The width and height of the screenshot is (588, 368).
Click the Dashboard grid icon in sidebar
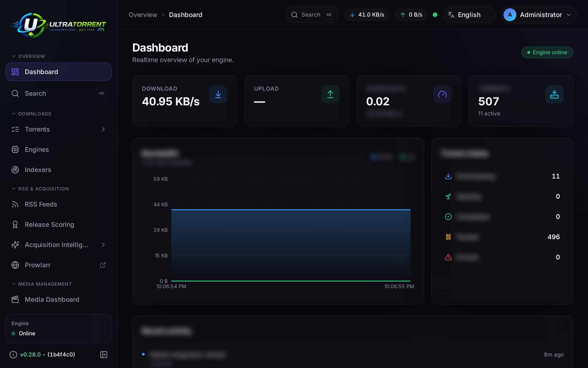15,72
